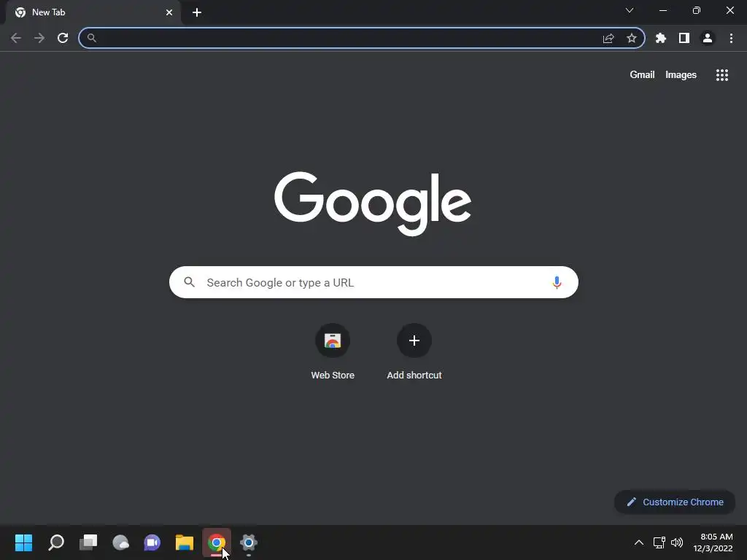Bookmark this tab with the star icon
The height and width of the screenshot is (560, 747).
coord(632,38)
